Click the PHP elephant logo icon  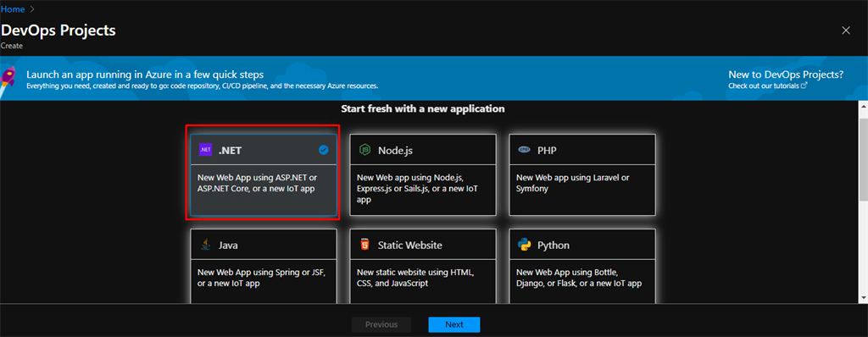tap(524, 150)
